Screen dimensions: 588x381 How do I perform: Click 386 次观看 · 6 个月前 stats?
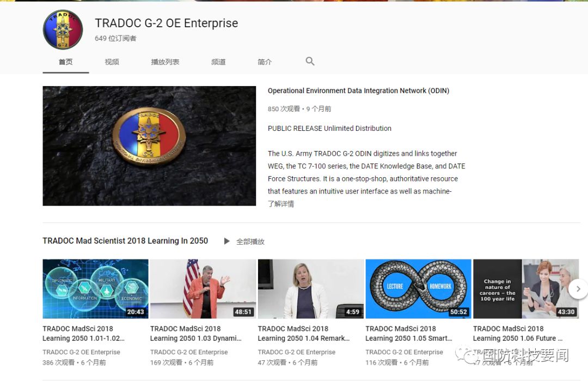coord(74,362)
